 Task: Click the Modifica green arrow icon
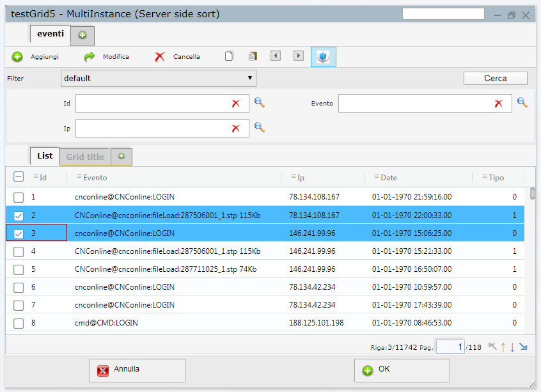coord(90,57)
